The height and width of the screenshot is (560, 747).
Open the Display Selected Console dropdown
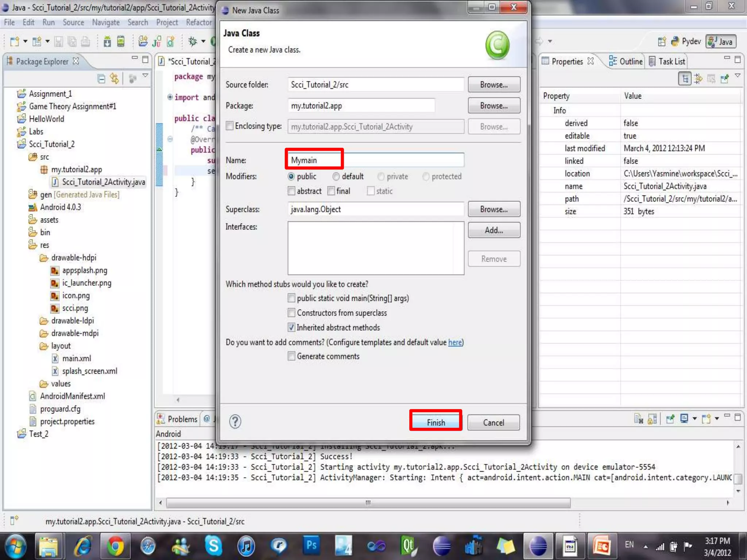click(694, 419)
